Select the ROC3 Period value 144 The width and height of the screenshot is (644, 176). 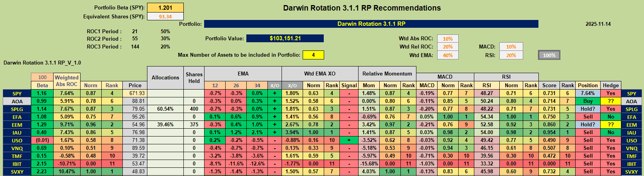tap(135, 47)
